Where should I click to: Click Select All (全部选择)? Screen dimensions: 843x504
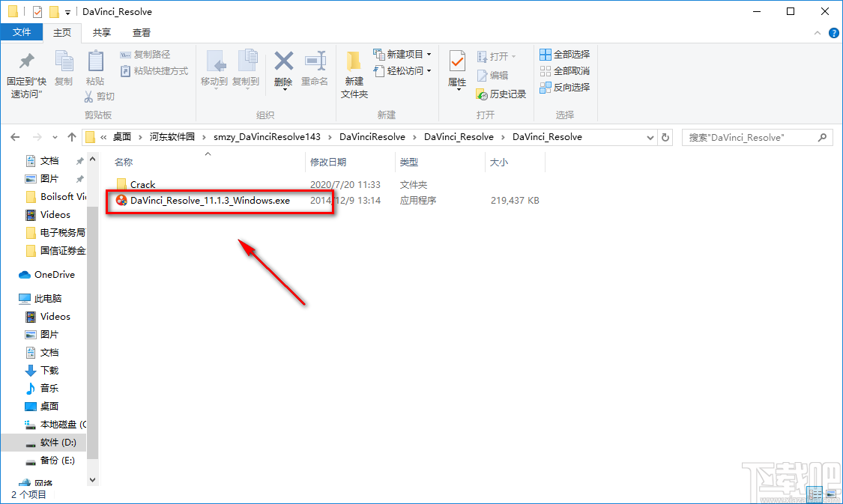(565, 54)
